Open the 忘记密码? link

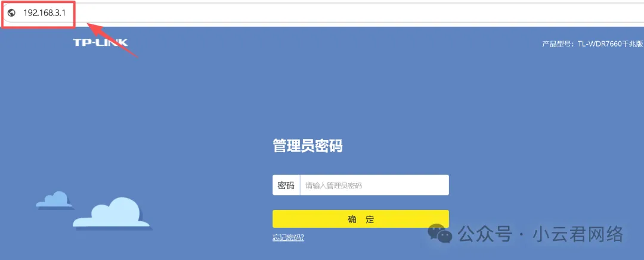pyautogui.click(x=288, y=238)
